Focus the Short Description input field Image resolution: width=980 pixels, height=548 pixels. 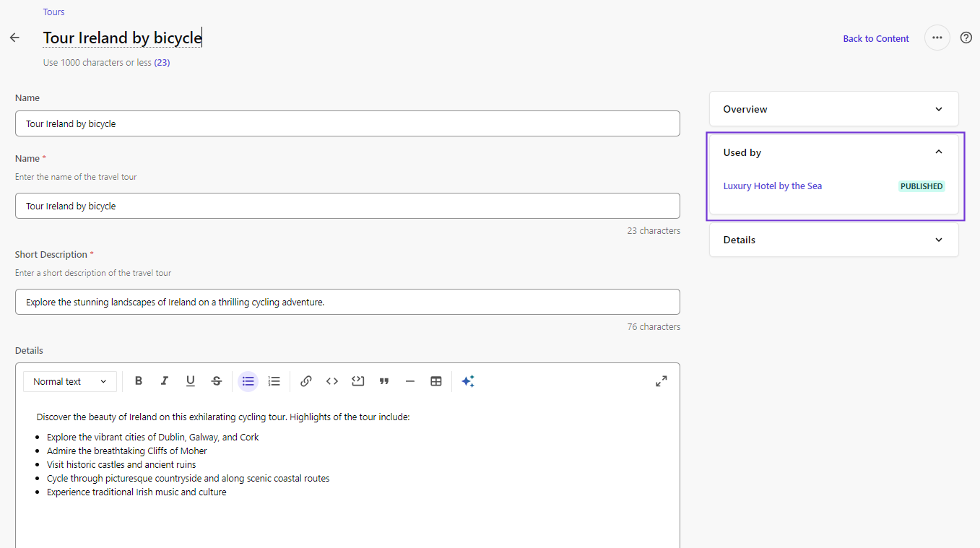[347, 302]
